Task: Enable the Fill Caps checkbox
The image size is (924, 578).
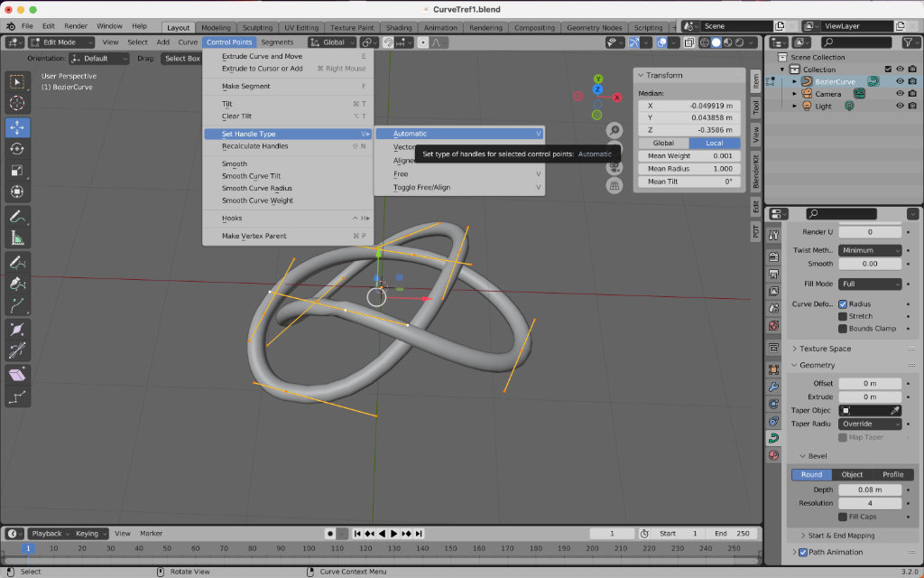Action: point(843,517)
